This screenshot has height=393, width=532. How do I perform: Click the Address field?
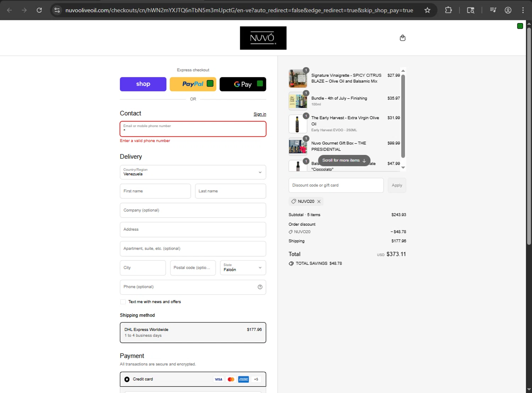193,229
